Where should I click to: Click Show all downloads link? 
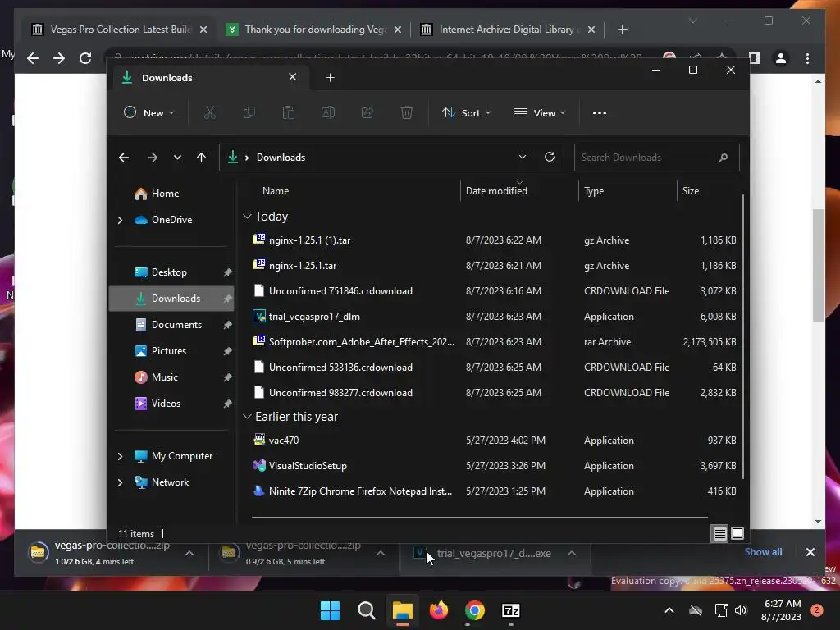(x=763, y=552)
